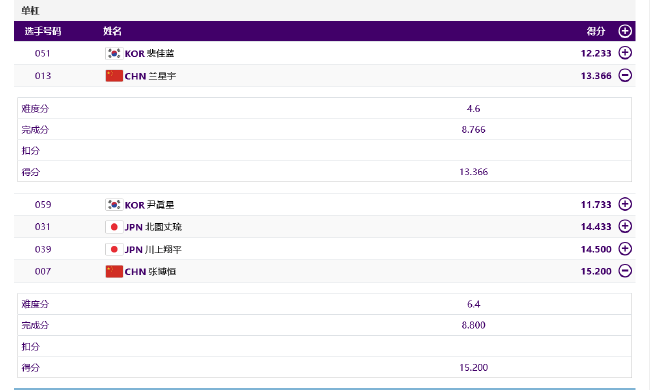Click the Japan flag beside athlete 039

coord(114,250)
